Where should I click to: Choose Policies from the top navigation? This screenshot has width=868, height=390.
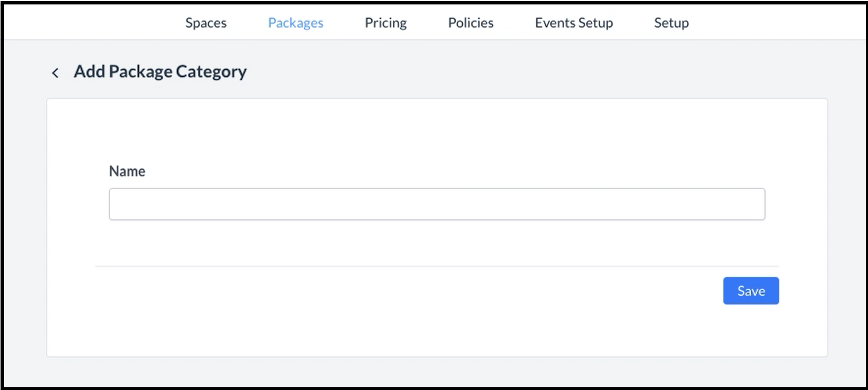pos(471,23)
